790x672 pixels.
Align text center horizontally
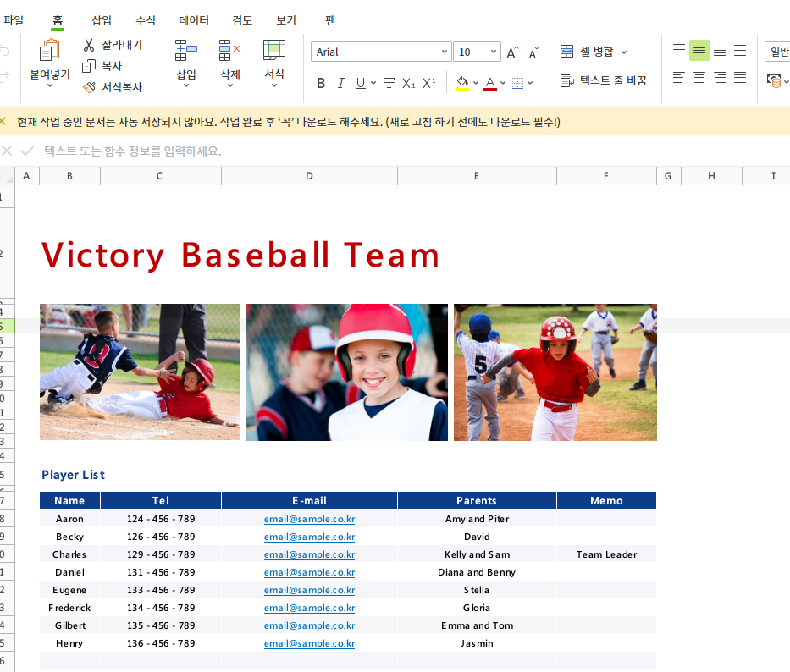[699, 78]
